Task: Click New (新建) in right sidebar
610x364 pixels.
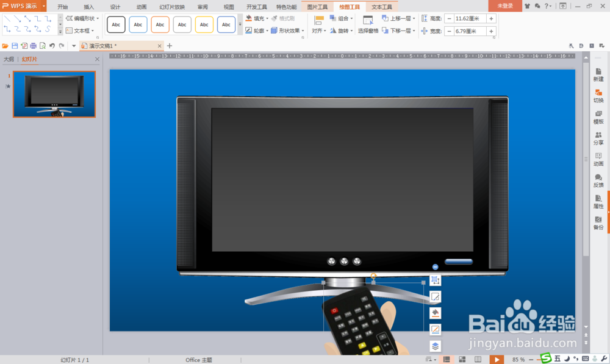Action: click(x=598, y=74)
